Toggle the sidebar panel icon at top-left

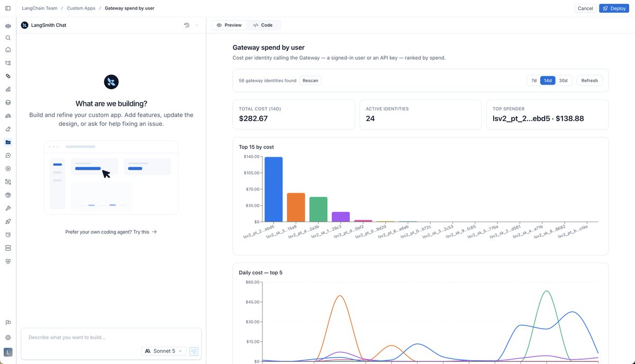click(x=8, y=8)
